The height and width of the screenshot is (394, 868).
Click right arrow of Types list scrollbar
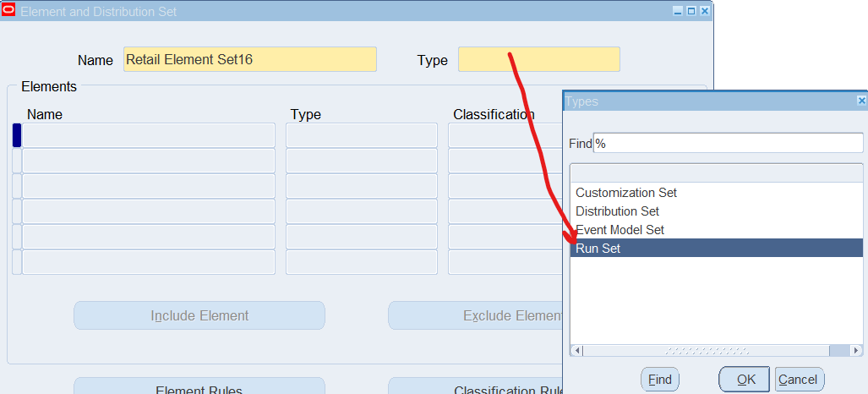856,350
